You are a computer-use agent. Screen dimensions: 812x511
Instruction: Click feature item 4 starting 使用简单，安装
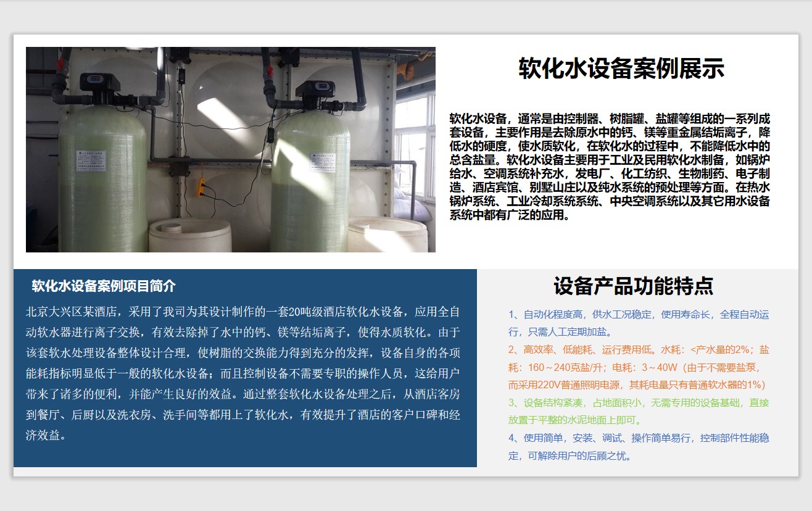(639, 447)
